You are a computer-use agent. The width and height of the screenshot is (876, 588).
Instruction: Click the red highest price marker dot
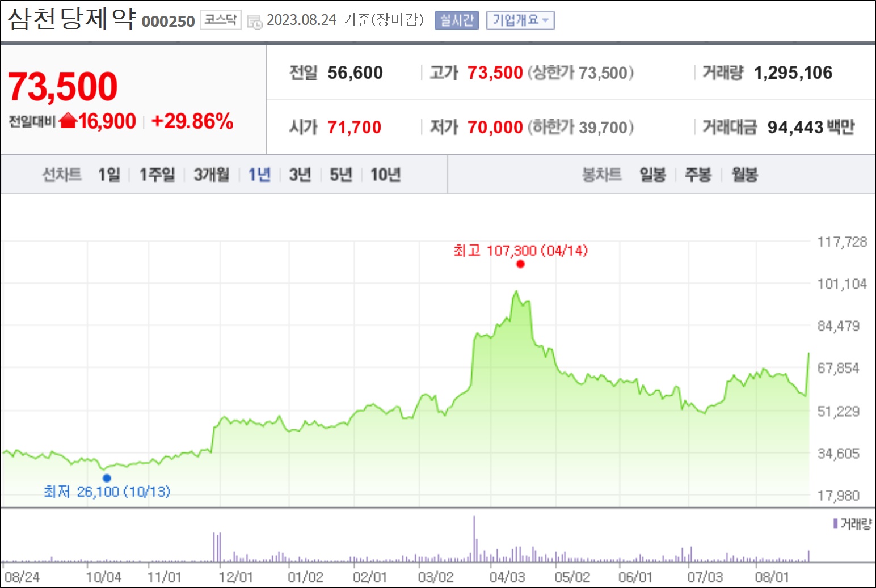[520, 264]
